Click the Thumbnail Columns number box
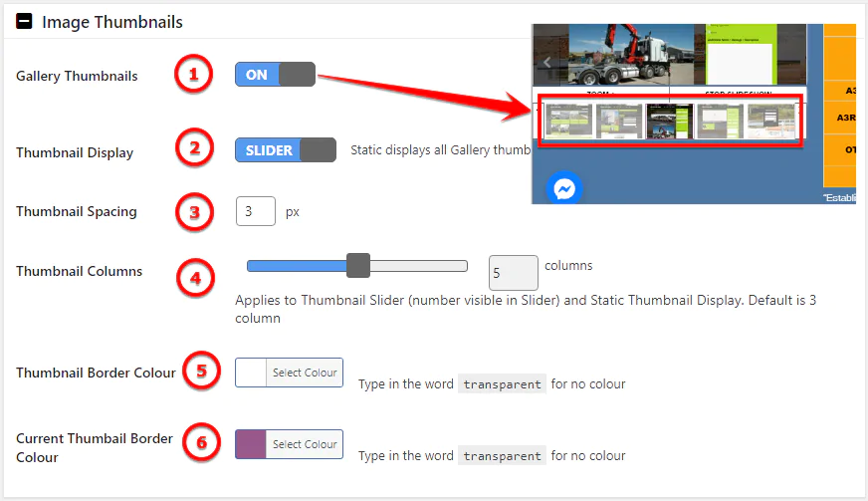Image resolution: width=868 pixels, height=501 pixels. coord(513,272)
